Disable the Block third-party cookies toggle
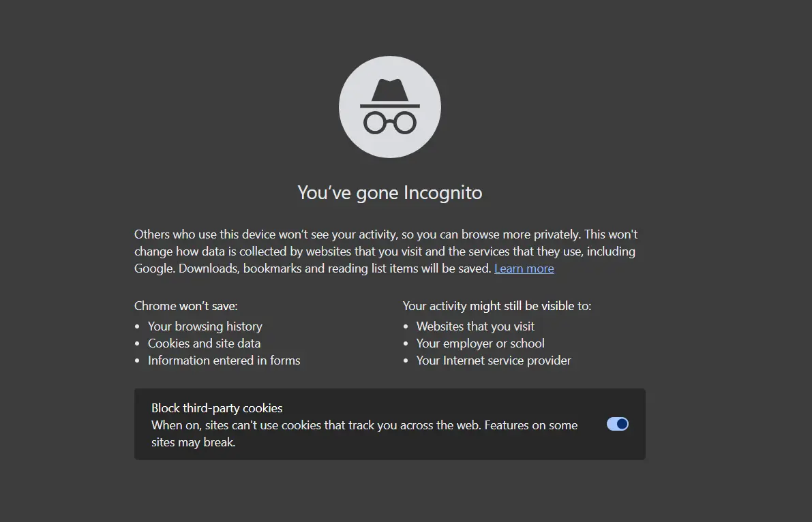The height and width of the screenshot is (522, 812). [617, 424]
